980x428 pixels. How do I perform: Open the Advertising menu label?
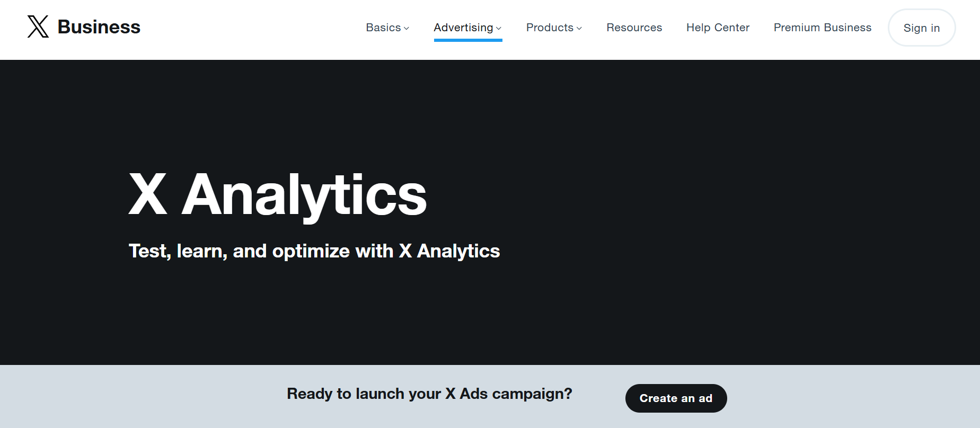463,28
